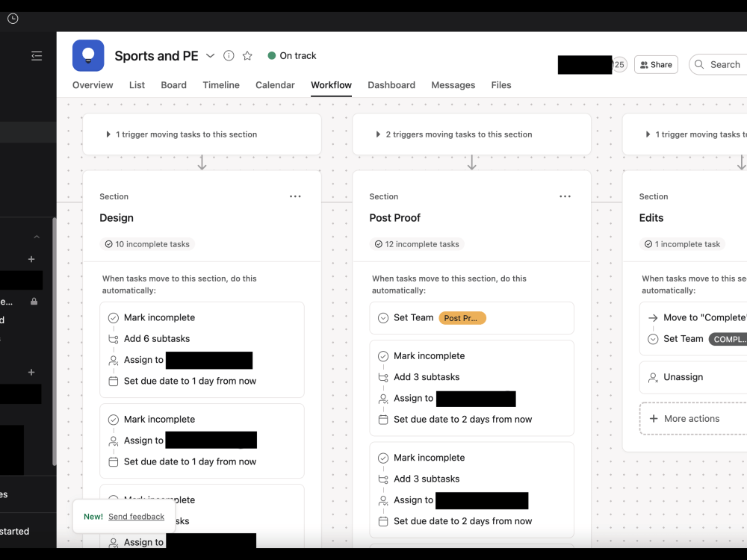Switch to the Board tab
This screenshot has height=560, width=747.
click(173, 84)
